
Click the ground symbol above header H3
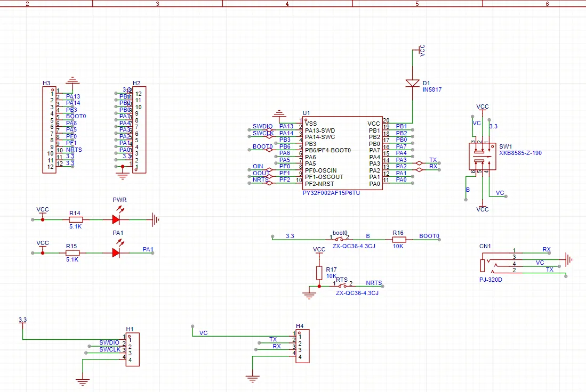pyautogui.click(x=71, y=81)
